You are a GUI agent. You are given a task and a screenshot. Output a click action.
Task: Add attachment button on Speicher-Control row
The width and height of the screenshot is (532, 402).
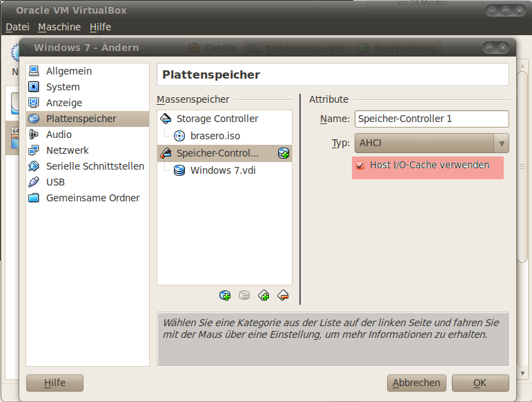[x=284, y=153]
